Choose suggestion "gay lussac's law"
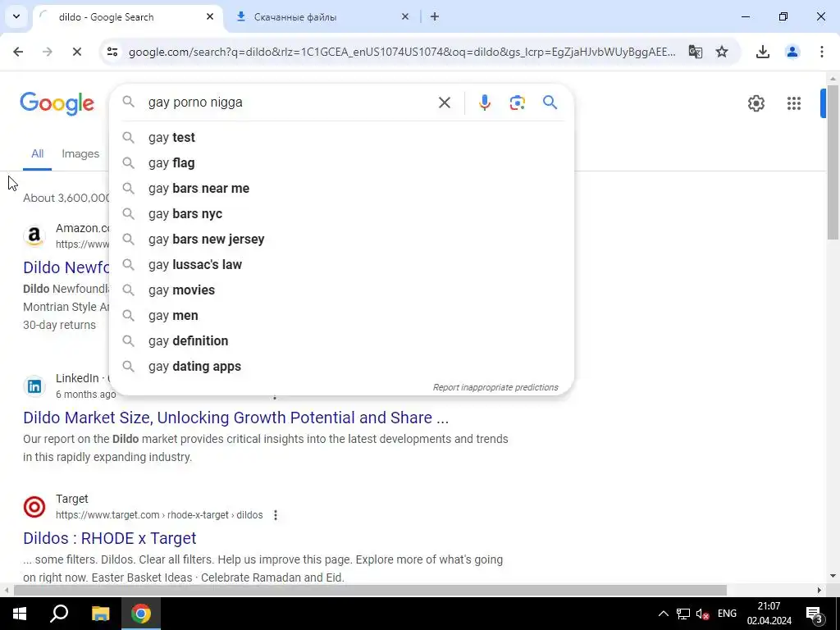Image resolution: width=840 pixels, height=630 pixels. [x=341, y=265]
